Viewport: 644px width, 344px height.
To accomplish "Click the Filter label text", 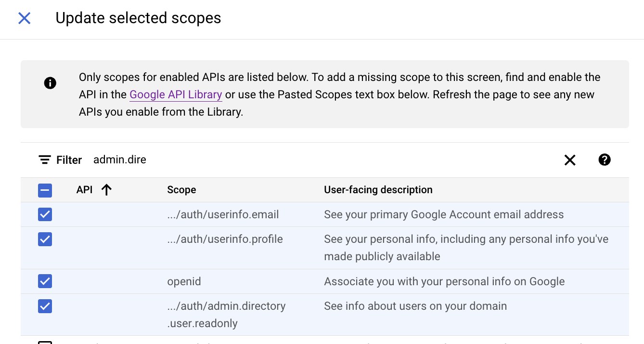I will (x=69, y=160).
